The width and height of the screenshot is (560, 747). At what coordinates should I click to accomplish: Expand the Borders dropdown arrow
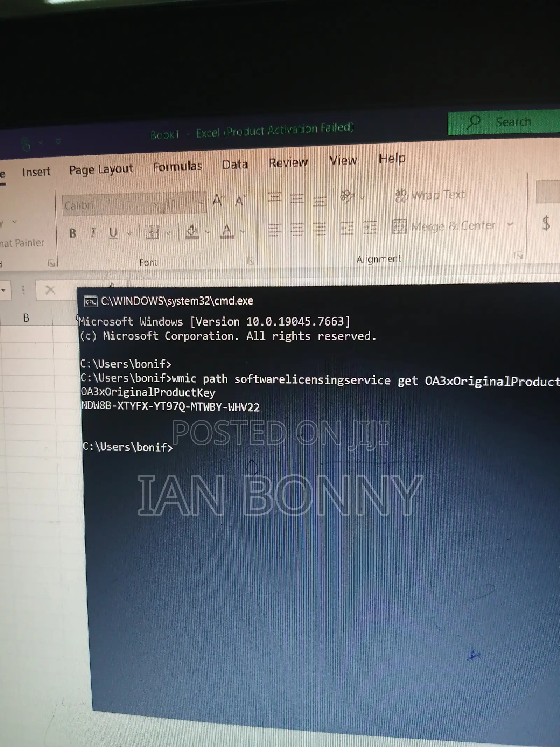(x=168, y=232)
